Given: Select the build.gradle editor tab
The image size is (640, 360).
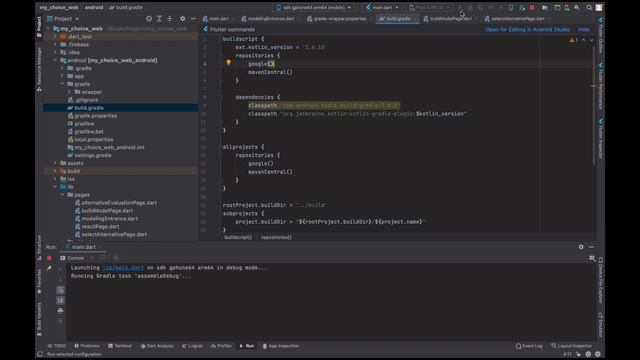Looking at the screenshot, I should pos(397,19).
